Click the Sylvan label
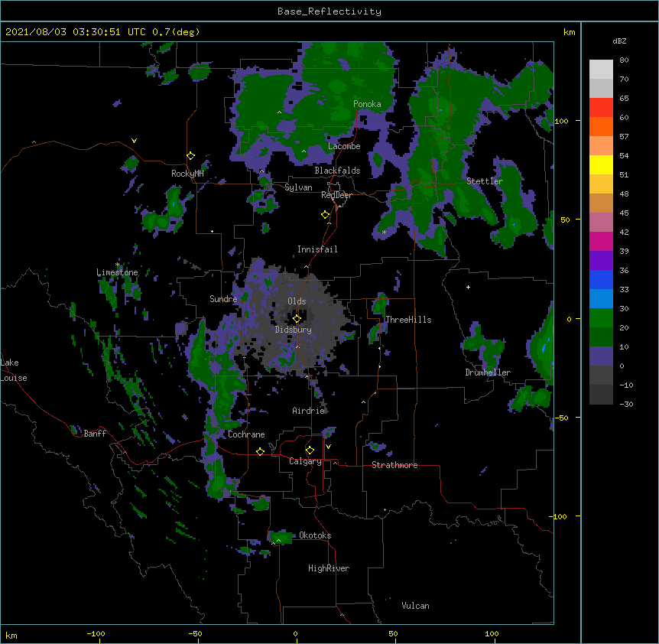The image size is (659, 644). point(298,187)
